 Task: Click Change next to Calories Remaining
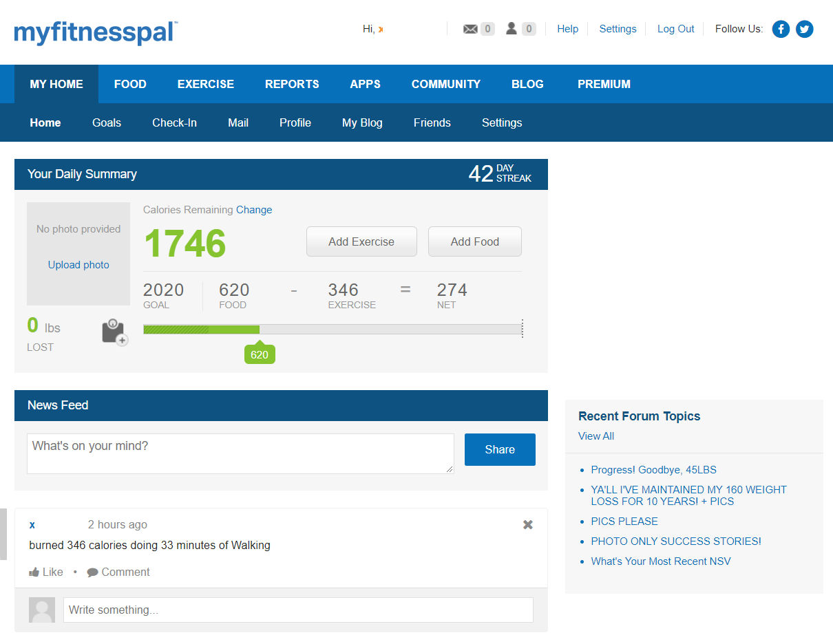pos(254,210)
